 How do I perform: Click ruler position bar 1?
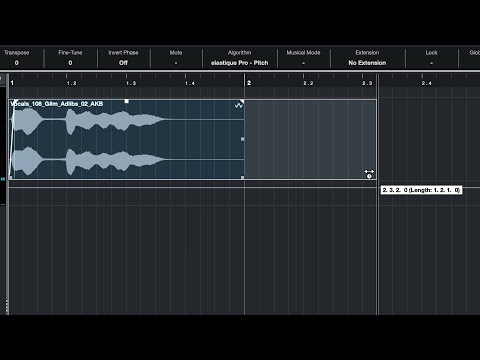point(12,83)
